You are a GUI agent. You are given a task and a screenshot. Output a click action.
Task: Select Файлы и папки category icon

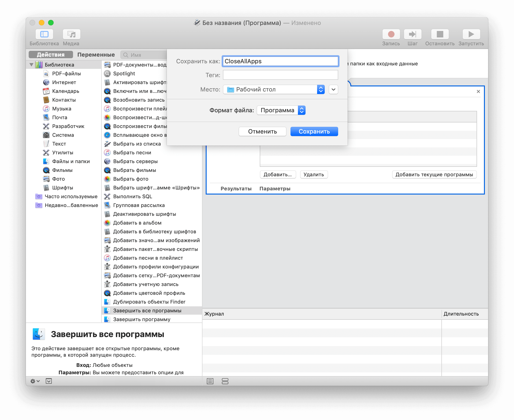click(46, 161)
